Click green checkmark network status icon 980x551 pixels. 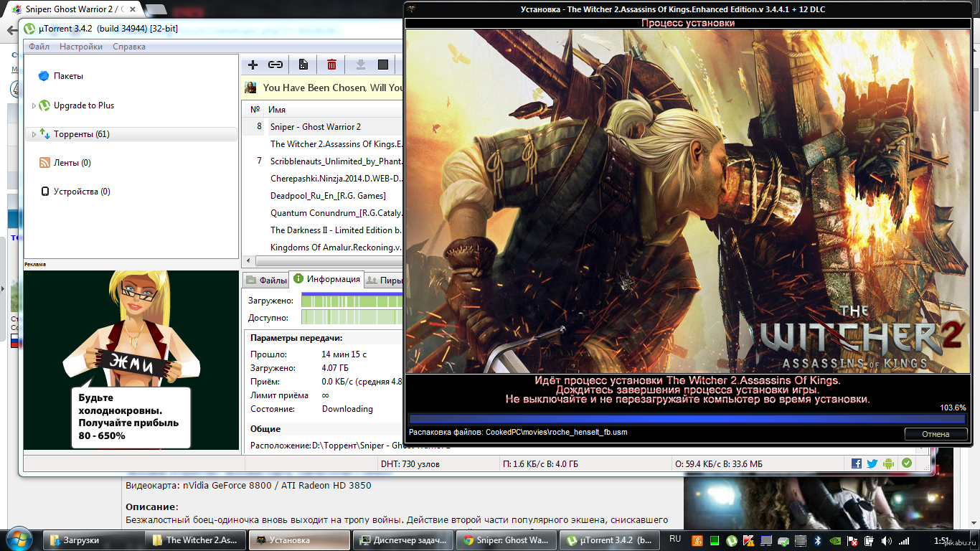907,463
